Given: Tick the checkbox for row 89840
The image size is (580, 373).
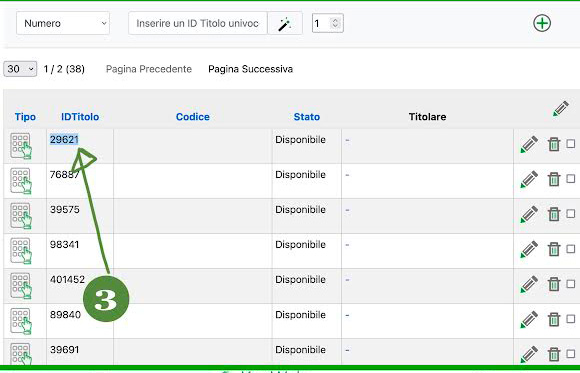Looking at the screenshot, I should 571,319.
